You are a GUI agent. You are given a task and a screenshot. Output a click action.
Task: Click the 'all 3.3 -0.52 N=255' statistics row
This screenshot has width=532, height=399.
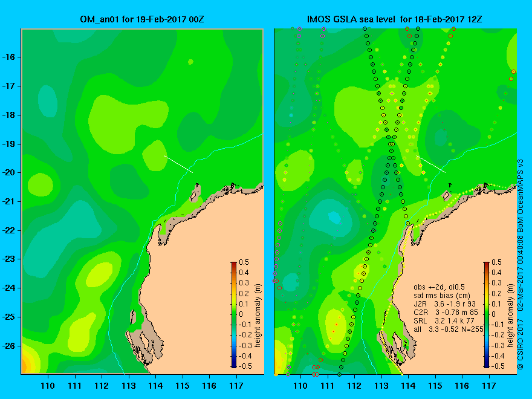(x=448, y=329)
